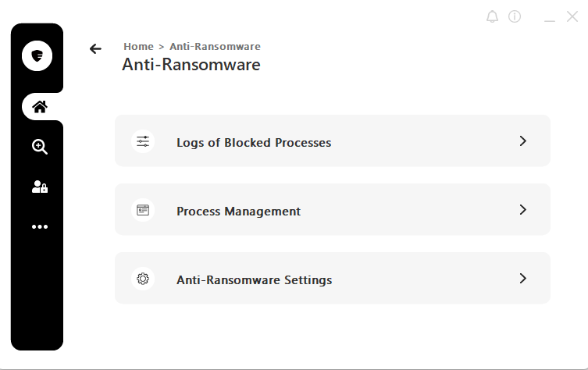588x370 pixels.
Task: Click the Home breadcrumb link
Action: tap(138, 47)
